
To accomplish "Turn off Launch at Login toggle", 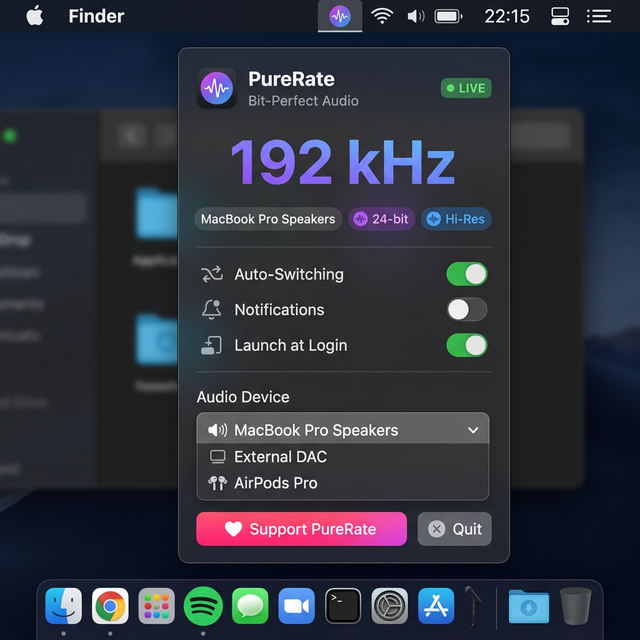I will point(467,345).
